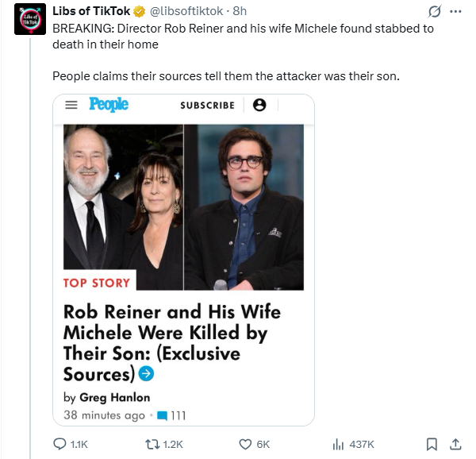Click the TOP STORY label
This screenshot has width=476, height=459.
(x=98, y=282)
